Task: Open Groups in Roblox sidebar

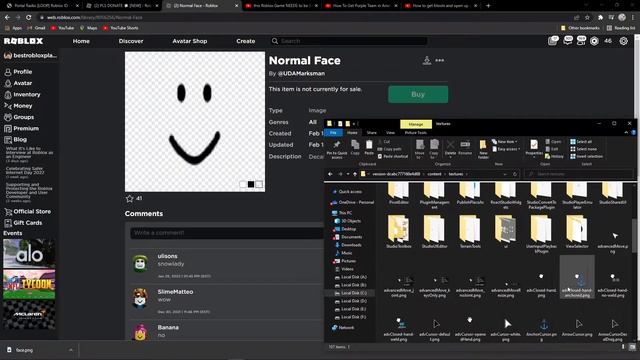Action: tap(19, 117)
